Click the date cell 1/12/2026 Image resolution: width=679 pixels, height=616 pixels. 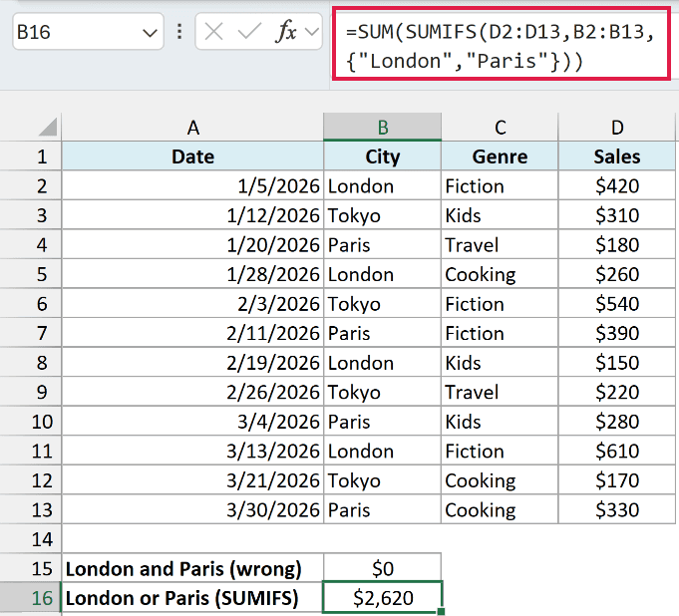[x=192, y=215]
